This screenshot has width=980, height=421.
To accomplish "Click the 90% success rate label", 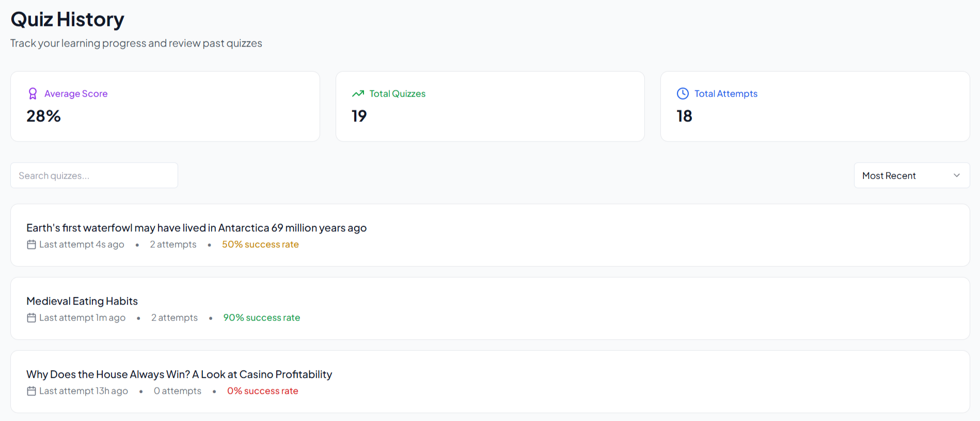I will [x=261, y=318].
